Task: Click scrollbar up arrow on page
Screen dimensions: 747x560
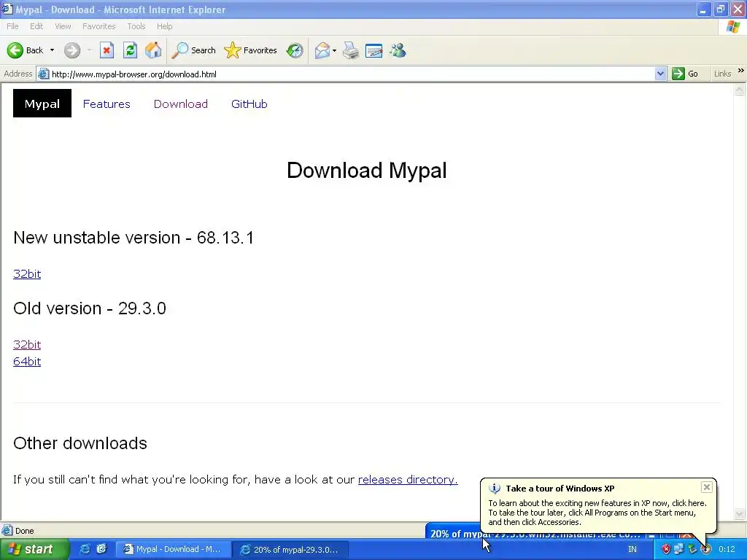Action: coord(740,90)
